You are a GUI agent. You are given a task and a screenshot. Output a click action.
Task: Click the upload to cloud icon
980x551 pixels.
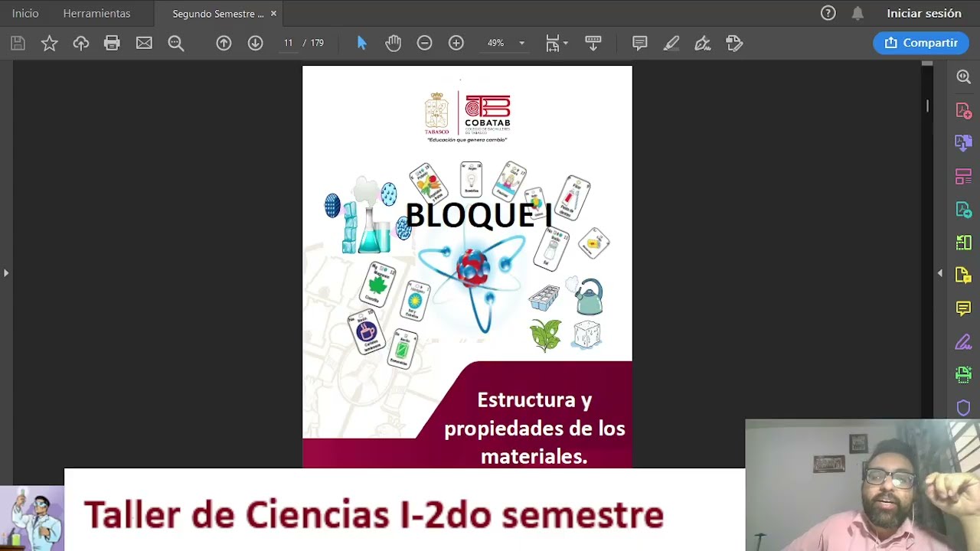[81, 43]
